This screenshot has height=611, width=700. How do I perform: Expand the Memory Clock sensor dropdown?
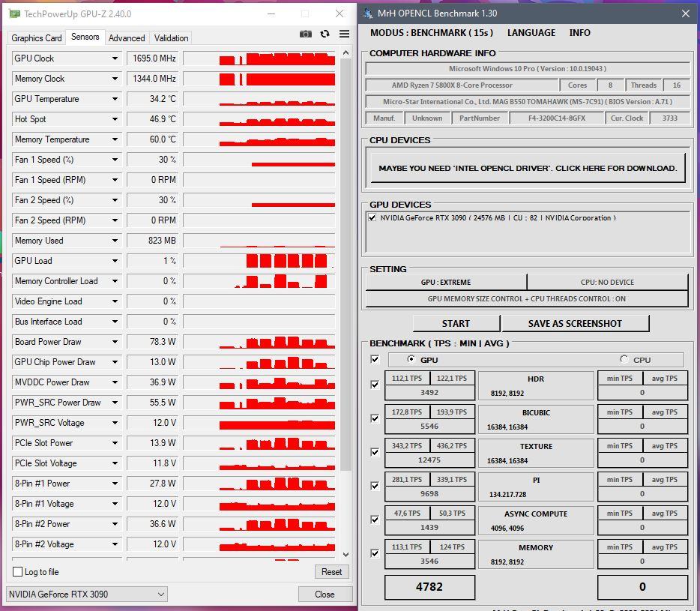click(x=115, y=79)
